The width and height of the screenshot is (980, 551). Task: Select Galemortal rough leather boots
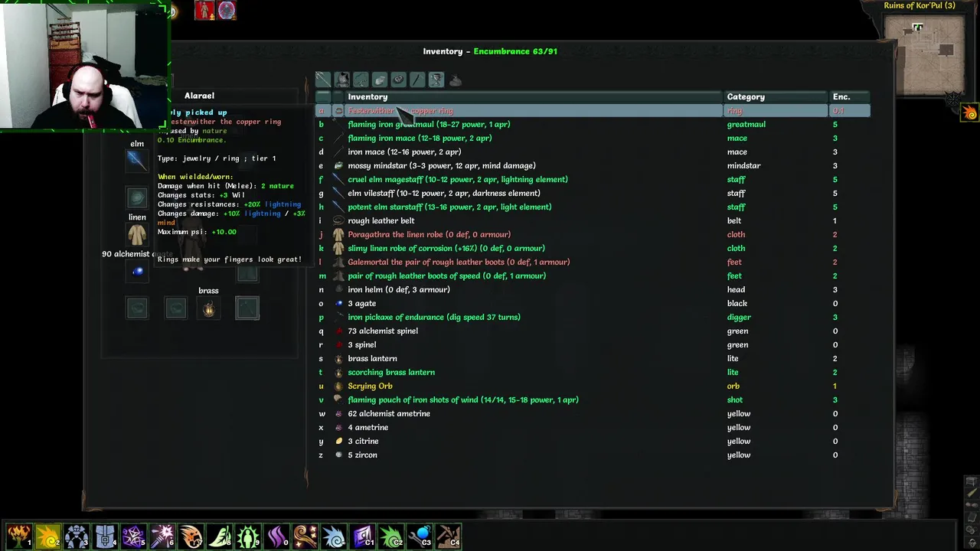point(593,262)
